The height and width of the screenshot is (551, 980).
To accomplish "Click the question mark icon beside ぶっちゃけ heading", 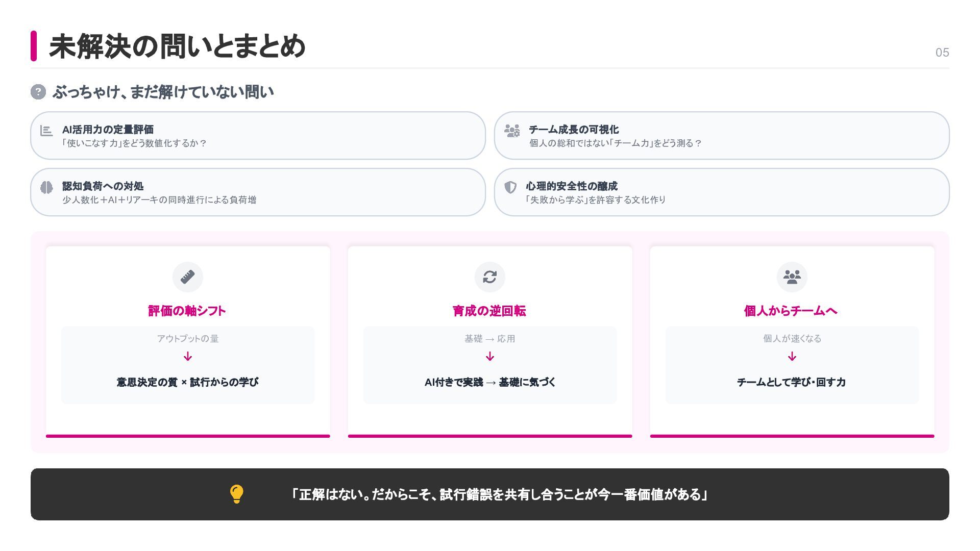I will [38, 92].
